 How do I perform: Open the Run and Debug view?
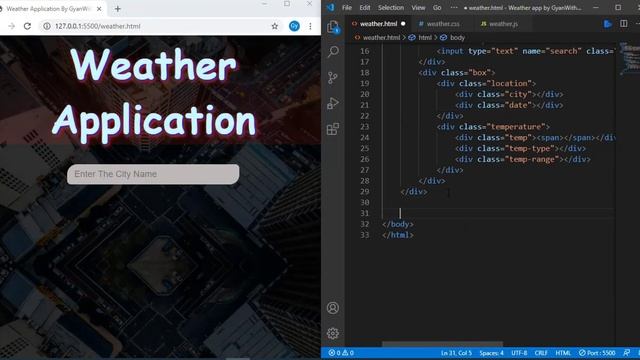point(333,103)
